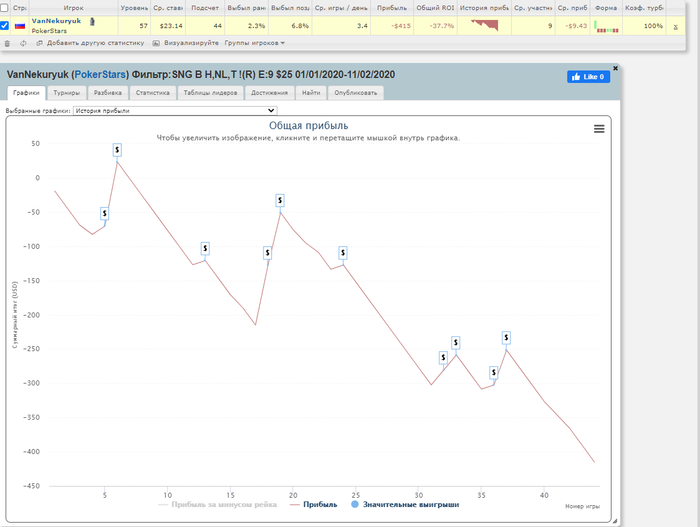Click the -37.7% ROI cell
The image size is (700, 527).
point(442,26)
